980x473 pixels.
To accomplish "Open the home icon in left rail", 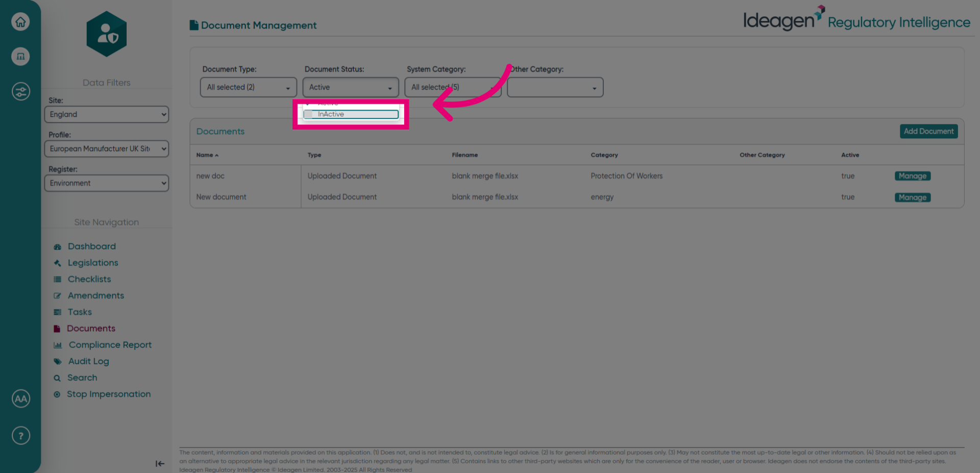I will tap(20, 22).
